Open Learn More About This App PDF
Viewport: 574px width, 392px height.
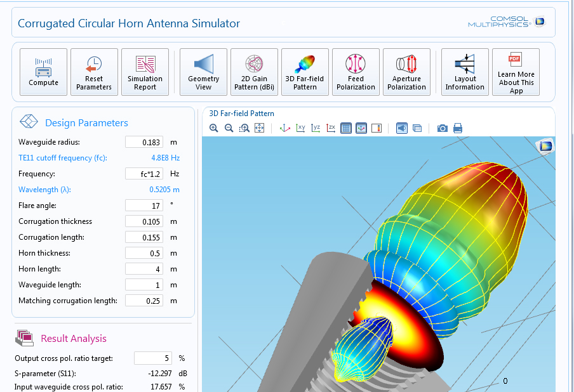[x=516, y=71]
